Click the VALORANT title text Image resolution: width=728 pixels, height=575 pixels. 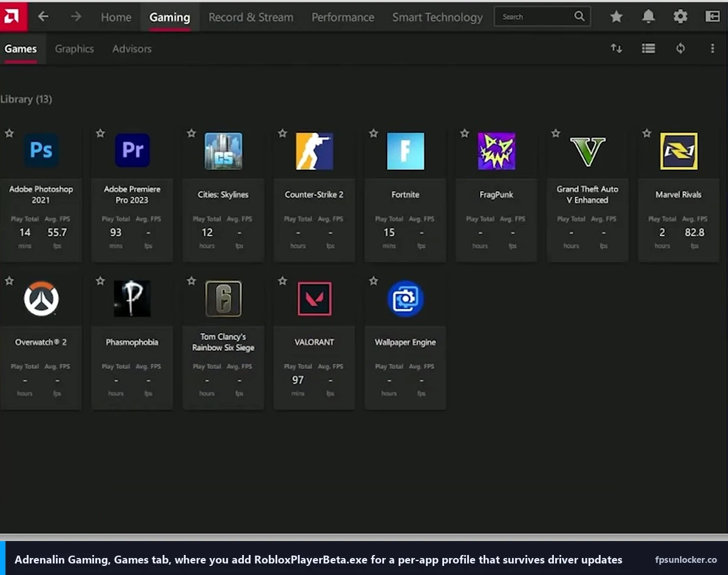pyautogui.click(x=314, y=342)
